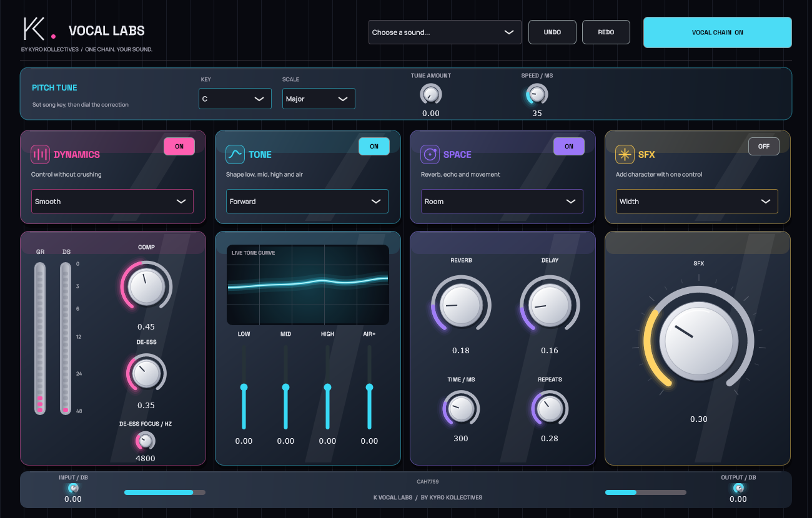Click the Reverb value 0.18
Image resolution: width=812 pixels, height=518 pixels.
coord(461,351)
